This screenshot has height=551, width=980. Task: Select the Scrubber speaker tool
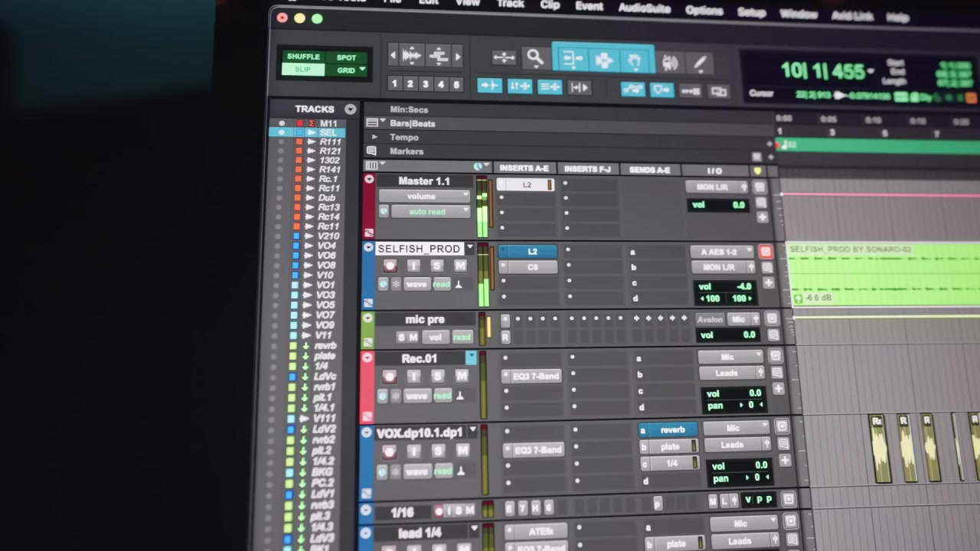670,63
